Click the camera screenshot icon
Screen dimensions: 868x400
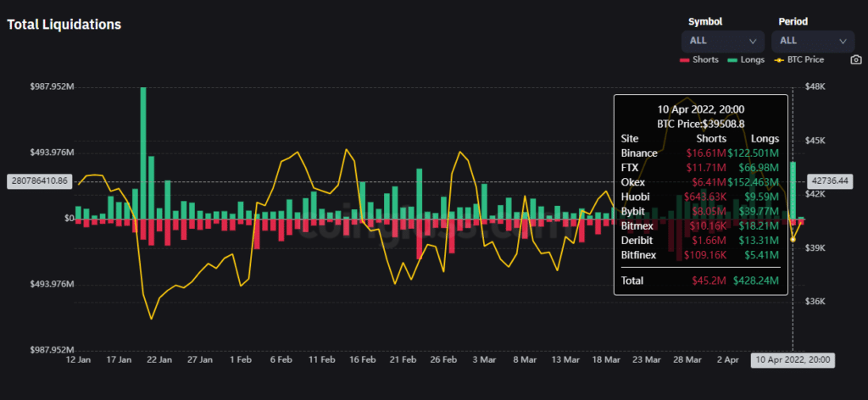[x=856, y=60]
